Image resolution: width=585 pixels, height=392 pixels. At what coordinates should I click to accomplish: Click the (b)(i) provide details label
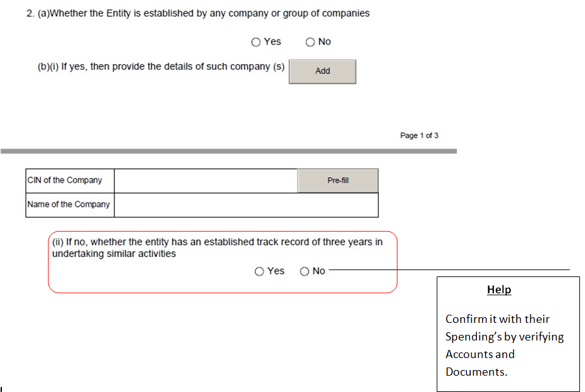pos(161,67)
